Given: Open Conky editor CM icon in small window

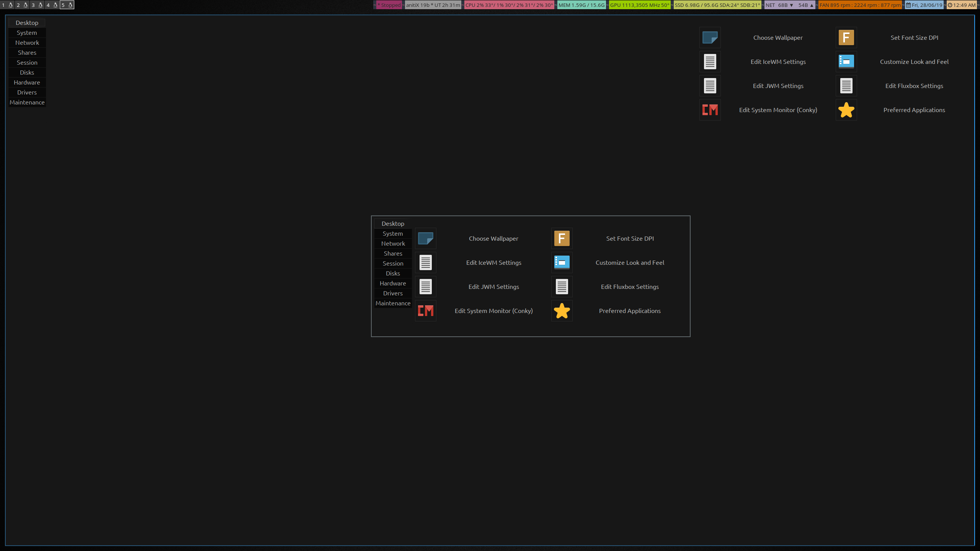Looking at the screenshot, I should point(425,311).
